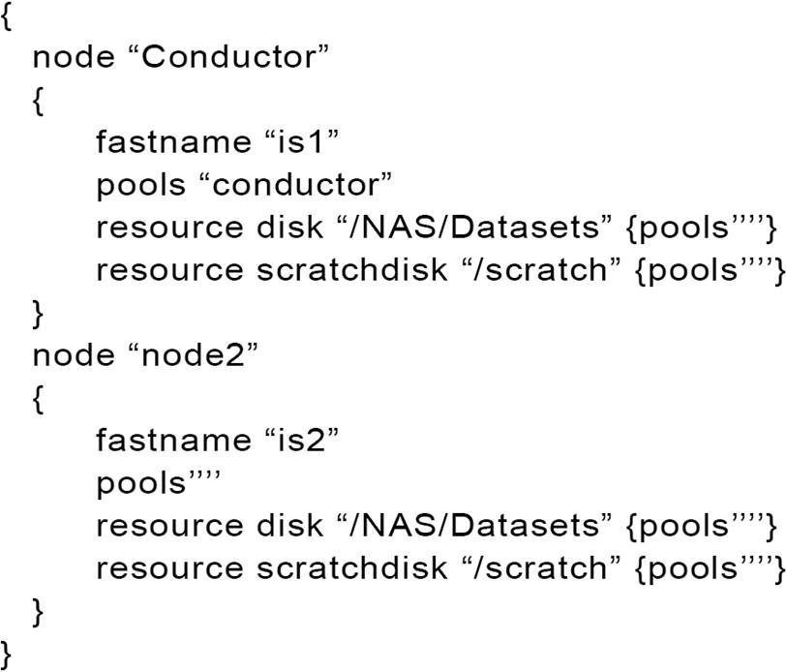This screenshot has width=786, height=672.
Task: Click the closing brace of Conductor block
Action: (x=39, y=313)
